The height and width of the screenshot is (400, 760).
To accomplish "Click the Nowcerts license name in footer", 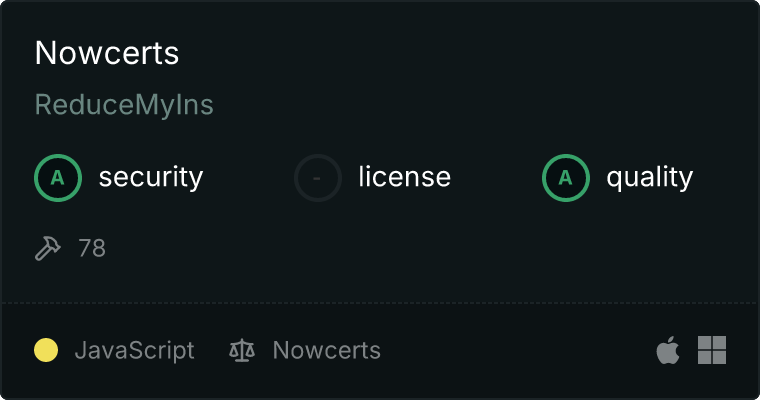I will (x=326, y=350).
